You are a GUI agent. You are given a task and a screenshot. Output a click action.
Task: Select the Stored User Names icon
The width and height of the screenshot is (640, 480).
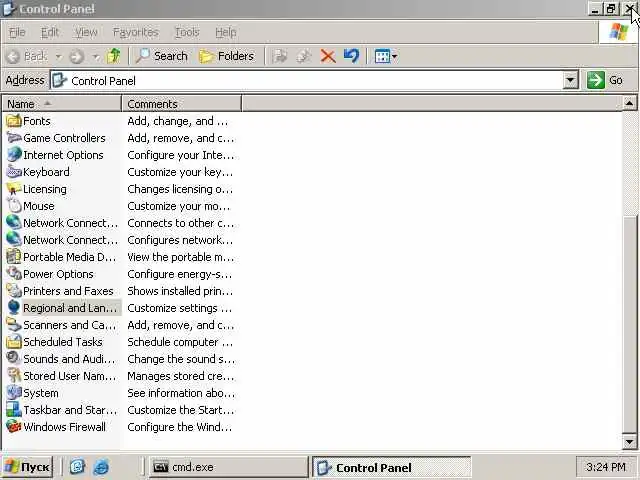pyautogui.click(x=14, y=376)
